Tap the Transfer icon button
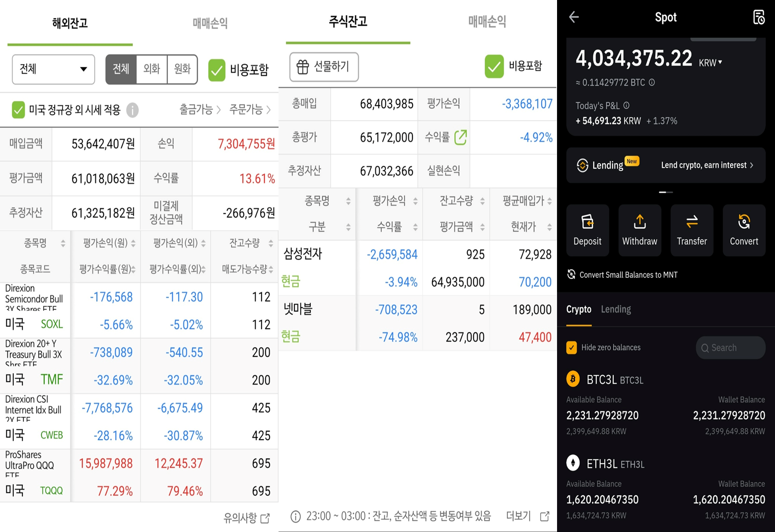This screenshot has height=532, width=775. click(692, 230)
